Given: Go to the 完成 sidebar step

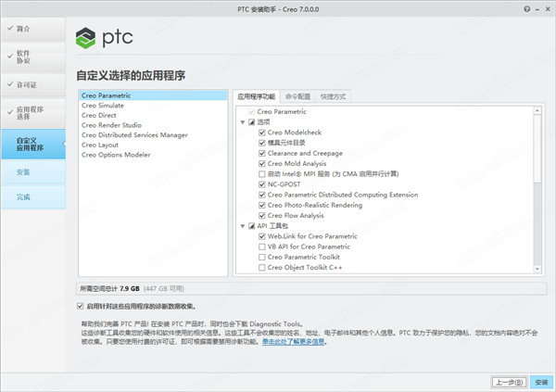Looking at the screenshot, I should [x=33, y=196].
